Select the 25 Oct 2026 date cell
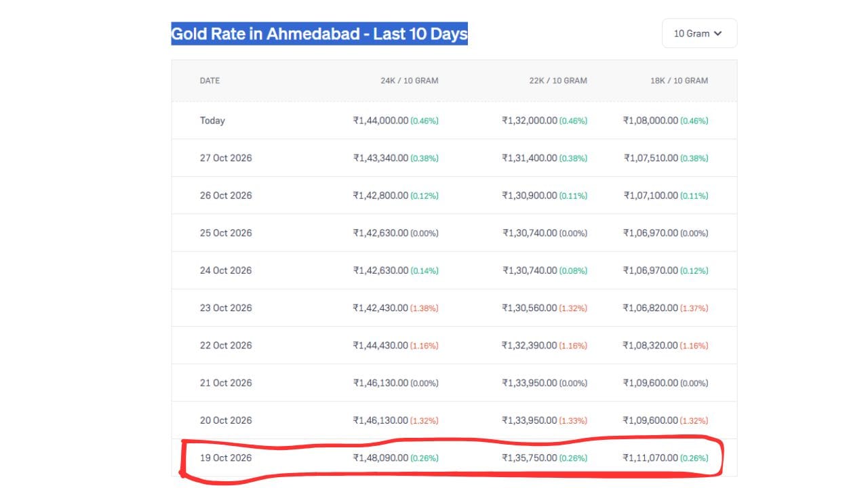The image size is (868, 488). coord(226,233)
